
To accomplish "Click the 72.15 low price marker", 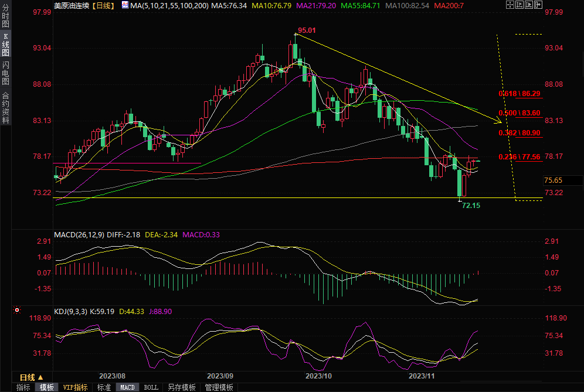I will pos(471,206).
